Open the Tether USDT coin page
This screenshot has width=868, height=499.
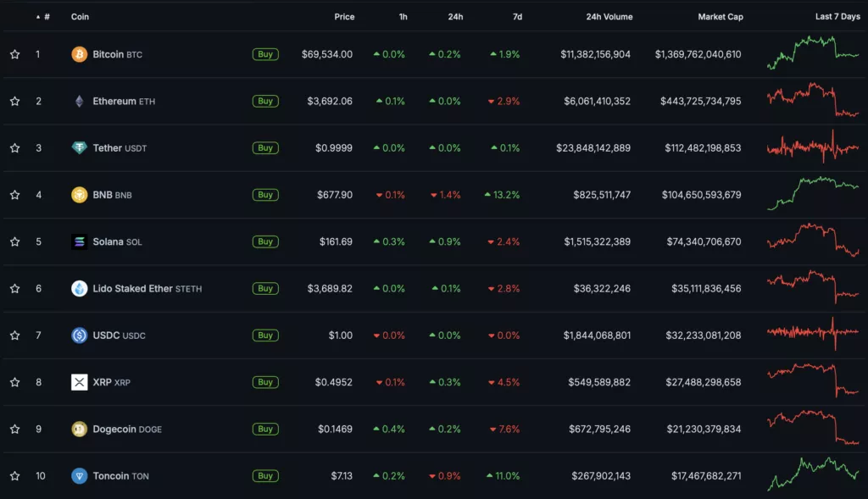tap(120, 147)
